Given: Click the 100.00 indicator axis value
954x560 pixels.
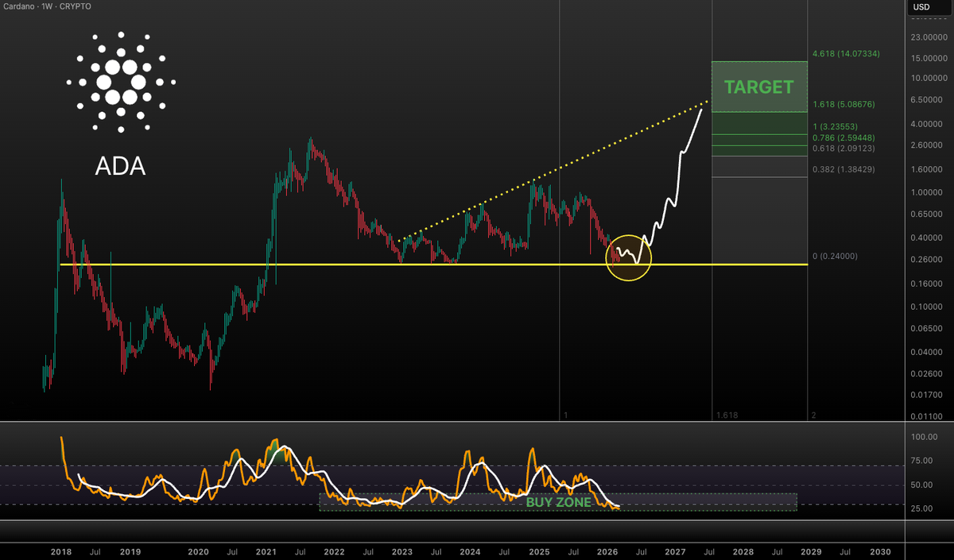Looking at the screenshot, I should 925,437.
